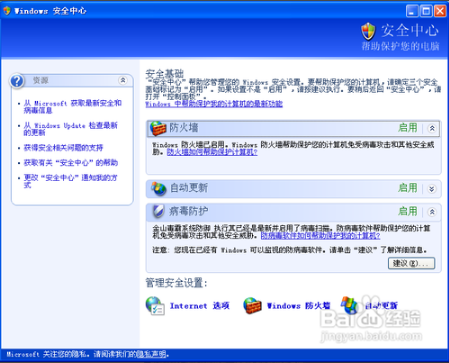Click the 防火墙 section header title
Viewport: 449px width, 363px height.
click(x=184, y=128)
